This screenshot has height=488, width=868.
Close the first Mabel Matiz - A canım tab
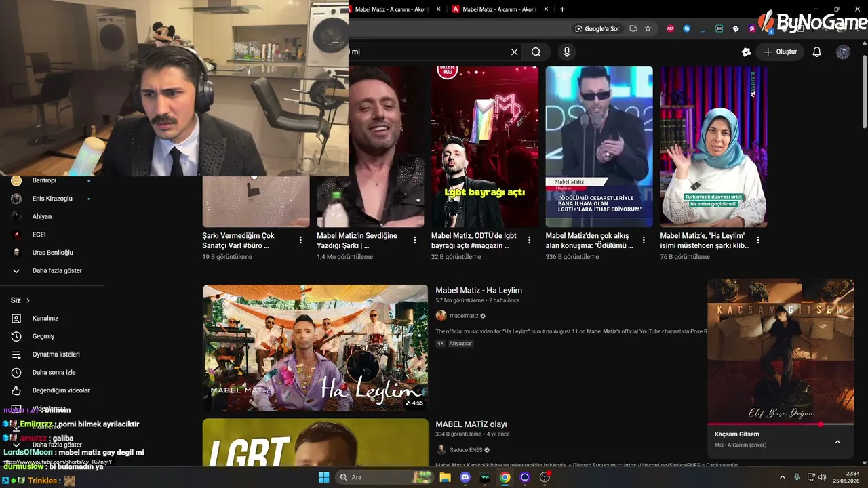coord(439,9)
